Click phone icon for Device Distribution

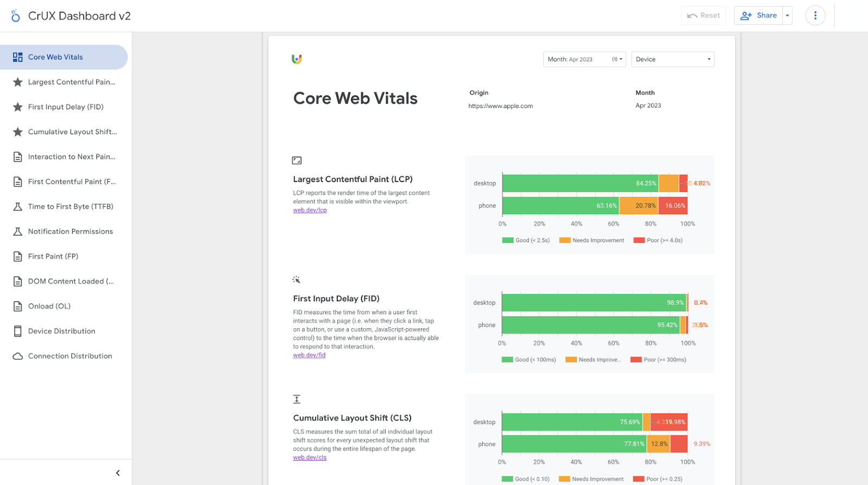(18, 331)
